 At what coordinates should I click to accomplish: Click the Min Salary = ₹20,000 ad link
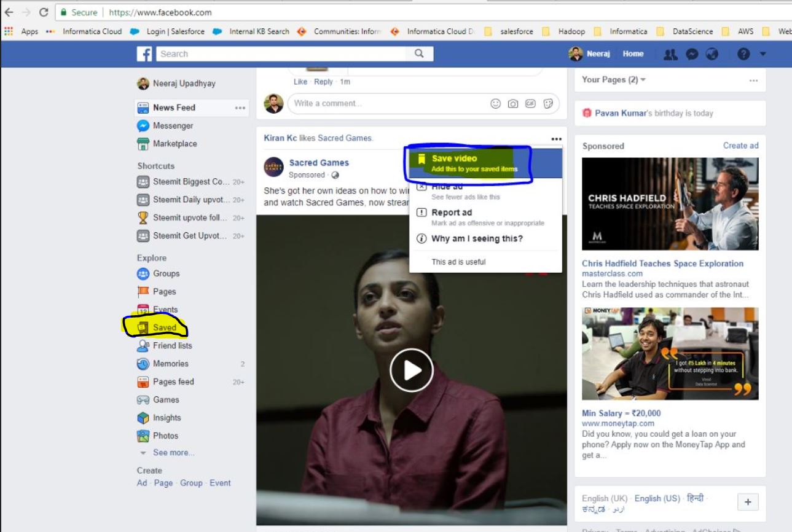[x=622, y=413]
